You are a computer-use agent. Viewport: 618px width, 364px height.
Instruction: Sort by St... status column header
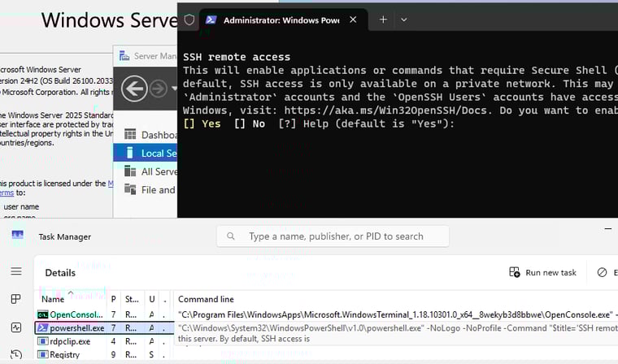(x=132, y=299)
